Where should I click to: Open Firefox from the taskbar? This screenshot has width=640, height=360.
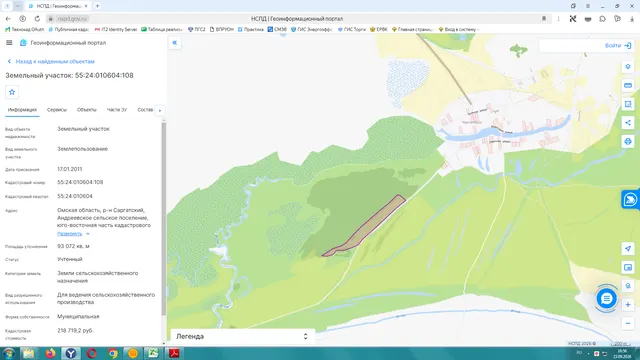(50, 353)
